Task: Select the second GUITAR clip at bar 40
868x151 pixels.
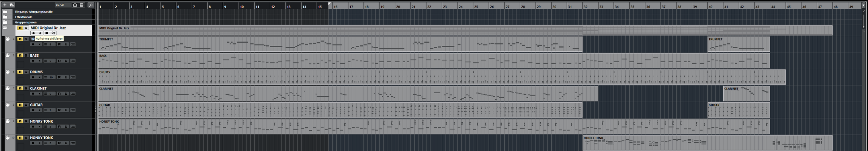Action: (738, 110)
